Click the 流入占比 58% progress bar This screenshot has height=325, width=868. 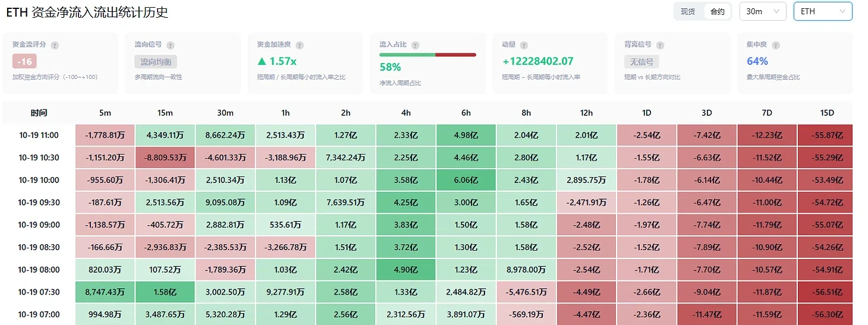(427, 55)
